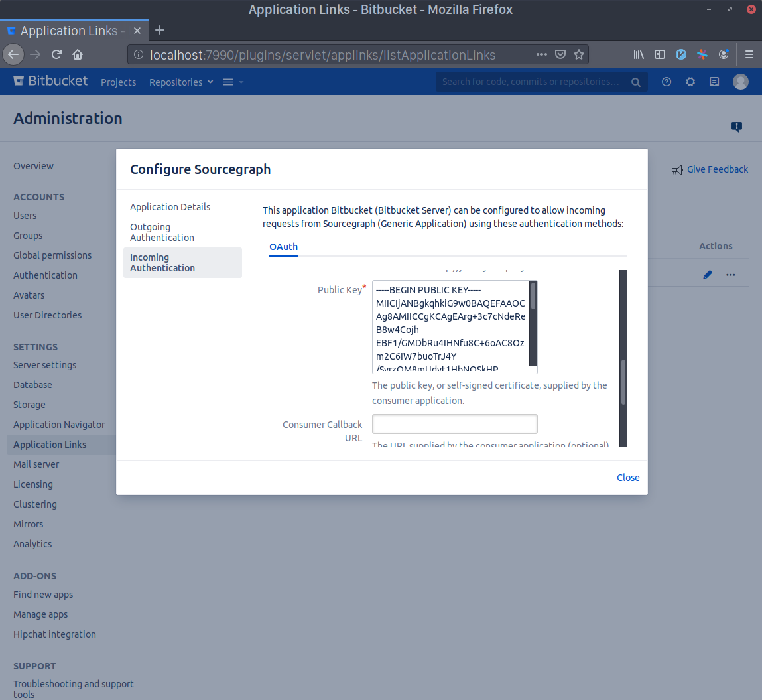The height and width of the screenshot is (700, 762).
Task: Click the blue compass extension icon
Action: (681, 54)
